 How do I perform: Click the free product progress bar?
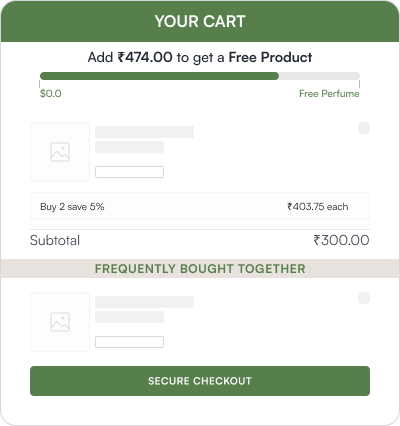200,76
